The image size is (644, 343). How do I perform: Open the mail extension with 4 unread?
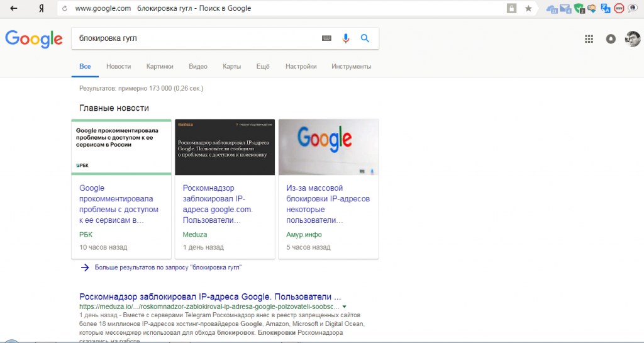tap(565, 8)
